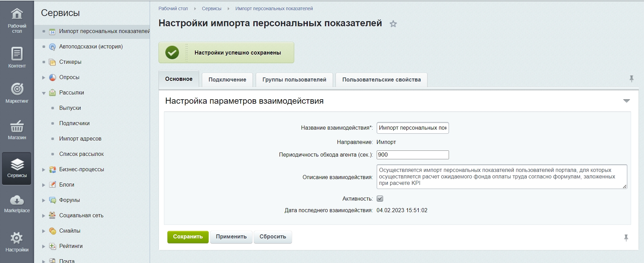Open the Магазин basket icon
This screenshot has height=263, width=644.
point(17,127)
